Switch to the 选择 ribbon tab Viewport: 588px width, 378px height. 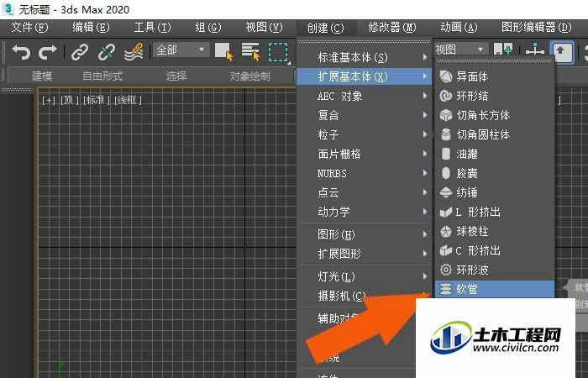[176, 76]
